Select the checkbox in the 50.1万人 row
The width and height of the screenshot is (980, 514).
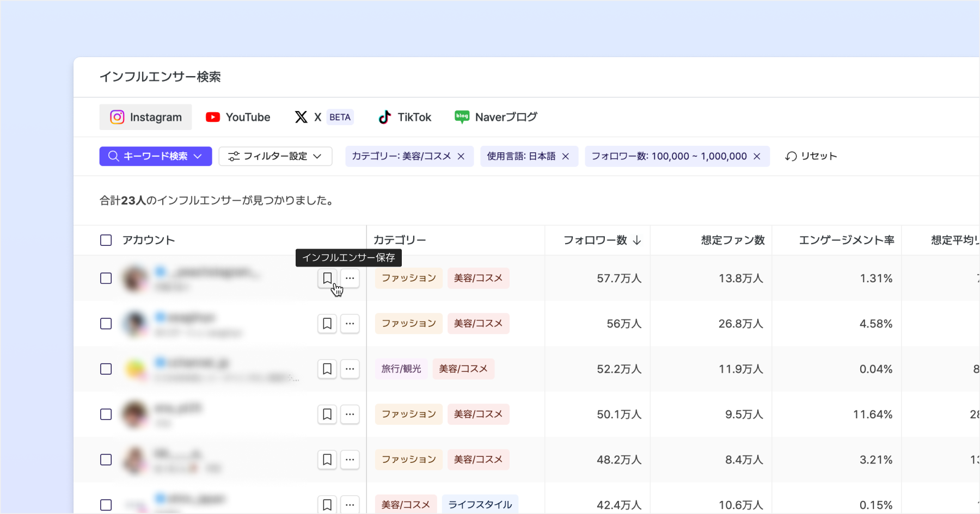106,414
